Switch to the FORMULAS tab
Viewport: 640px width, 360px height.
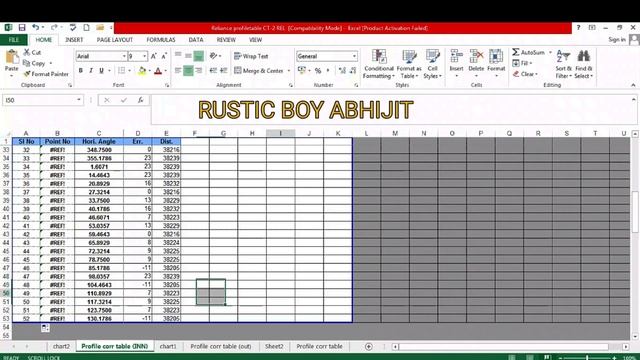coord(161,40)
